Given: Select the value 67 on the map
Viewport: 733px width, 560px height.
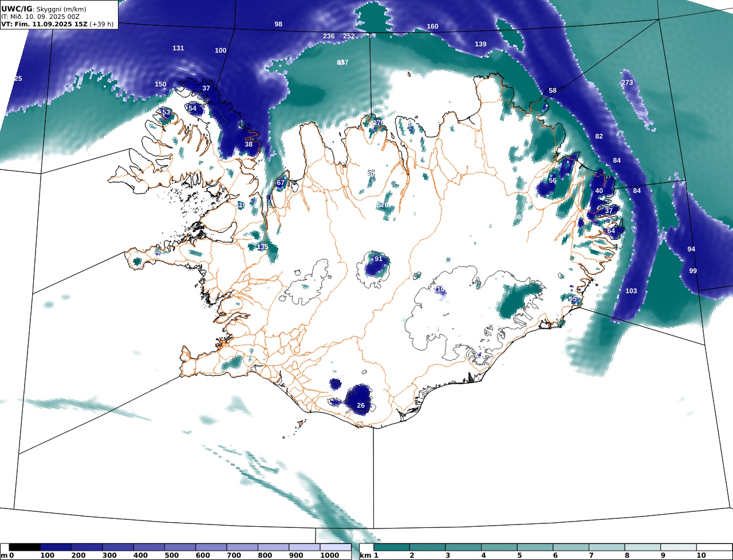Looking at the screenshot, I should (281, 183).
